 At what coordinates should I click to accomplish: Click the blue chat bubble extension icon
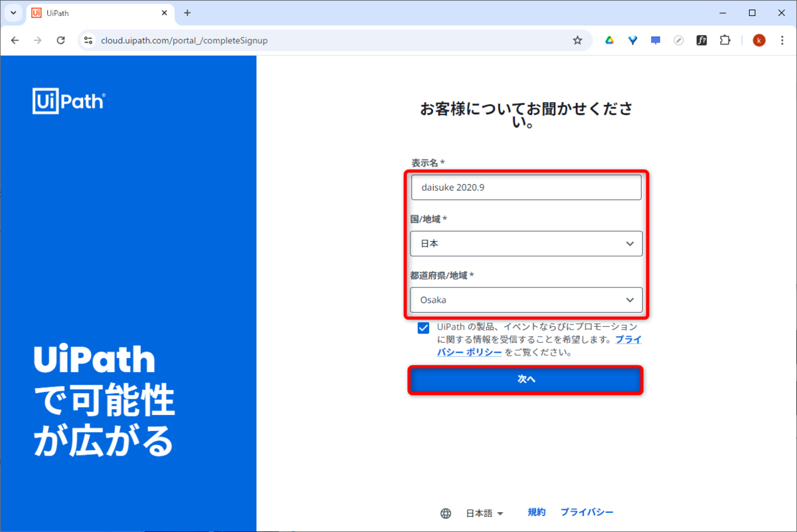click(x=656, y=41)
